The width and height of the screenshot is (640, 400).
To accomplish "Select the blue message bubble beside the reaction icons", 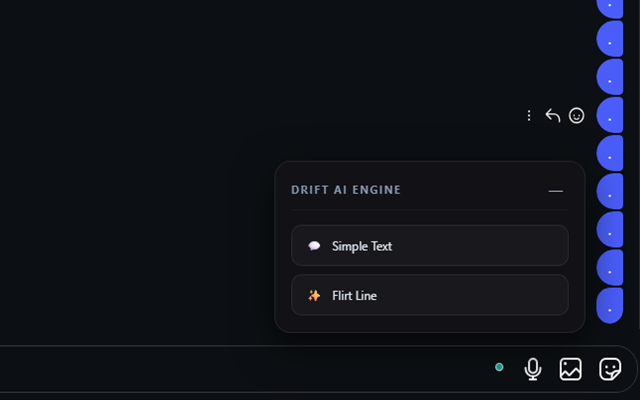I will (610, 115).
